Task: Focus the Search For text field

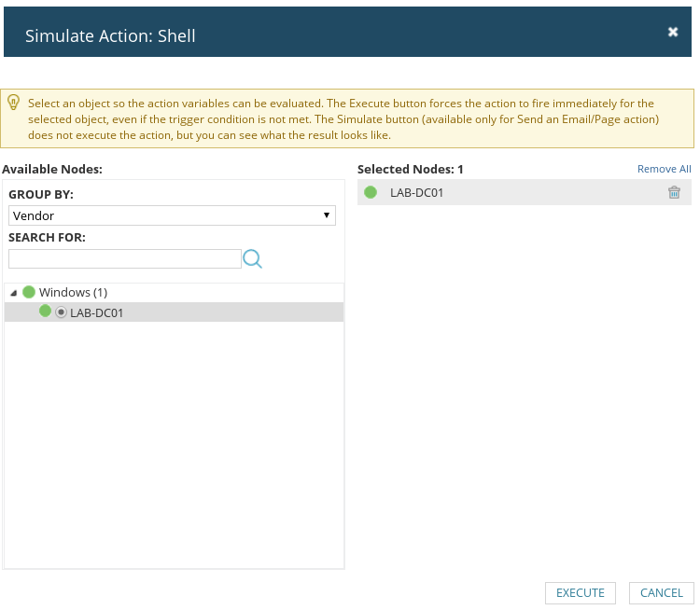Action: pyautogui.click(x=125, y=258)
